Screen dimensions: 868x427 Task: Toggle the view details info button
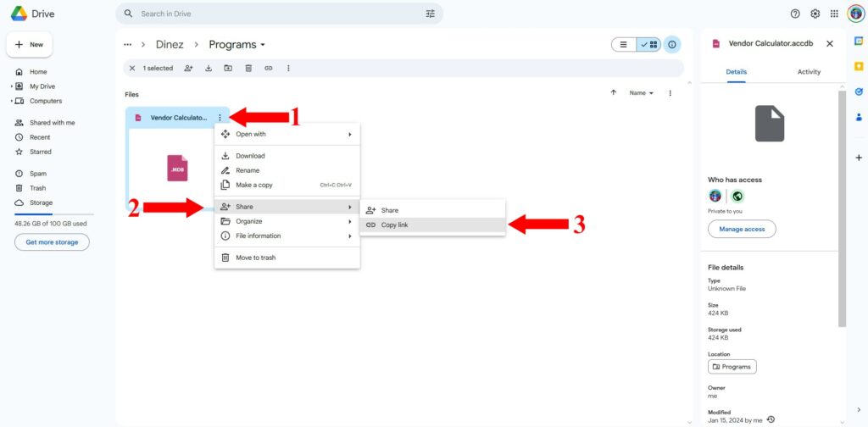coord(672,45)
